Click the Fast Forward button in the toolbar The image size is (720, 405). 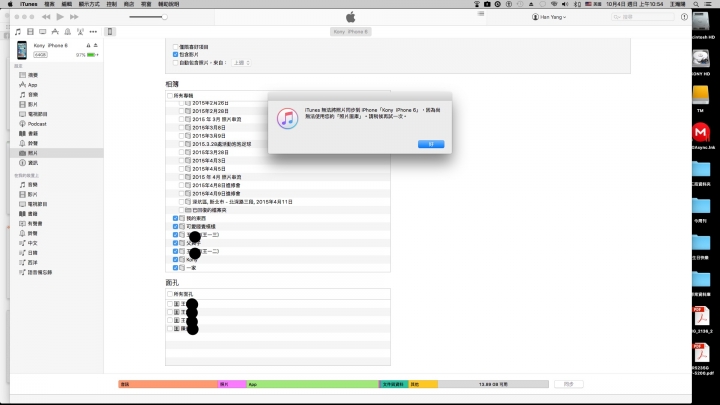coord(74,17)
